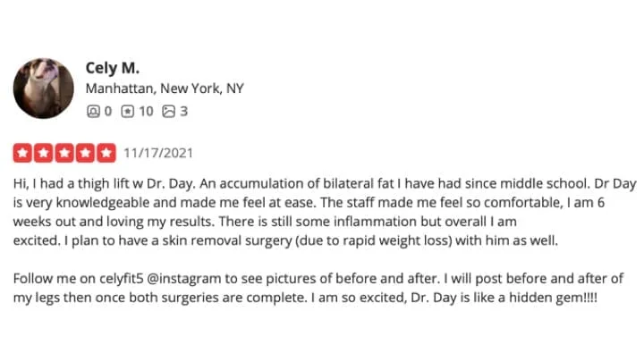The height and width of the screenshot is (362, 644).
Task: Click the review date 11/17/2021
Action: point(158,153)
